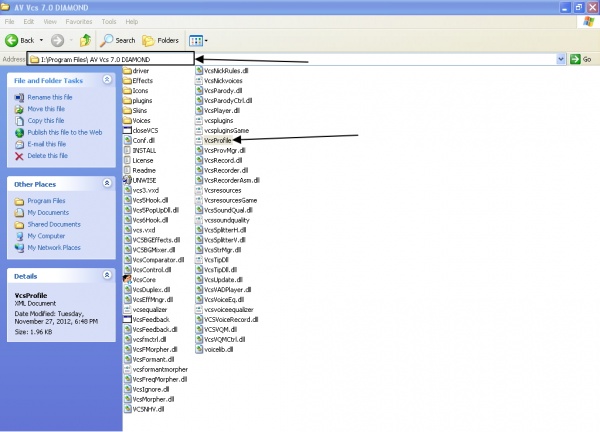Open the Back history dropdown arrow
The height and width of the screenshot is (432, 600).
click(41, 40)
